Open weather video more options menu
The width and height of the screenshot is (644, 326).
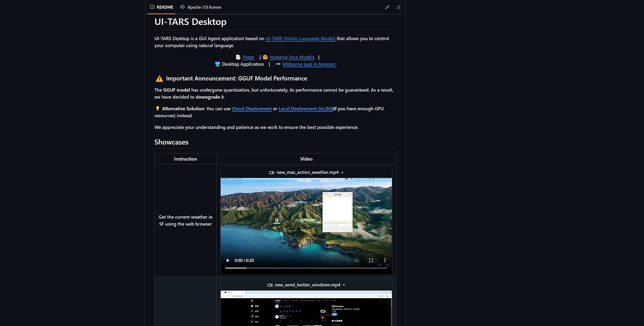coord(385,261)
